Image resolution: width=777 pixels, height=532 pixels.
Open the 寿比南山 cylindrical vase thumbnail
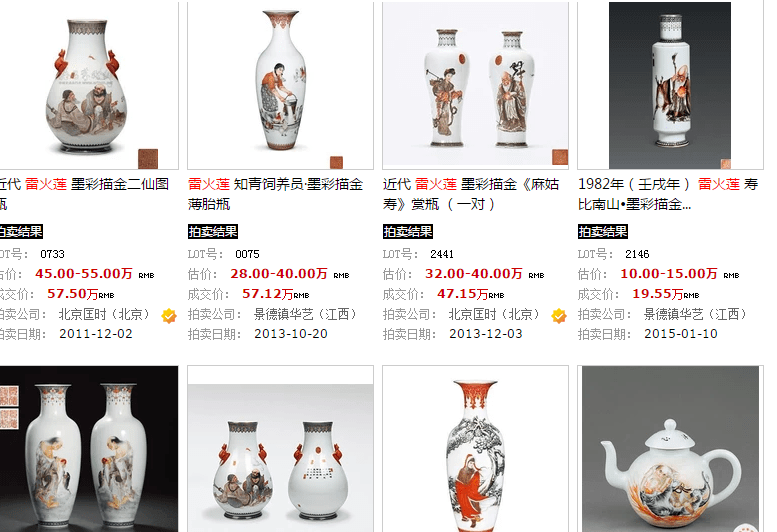[x=670, y=85]
